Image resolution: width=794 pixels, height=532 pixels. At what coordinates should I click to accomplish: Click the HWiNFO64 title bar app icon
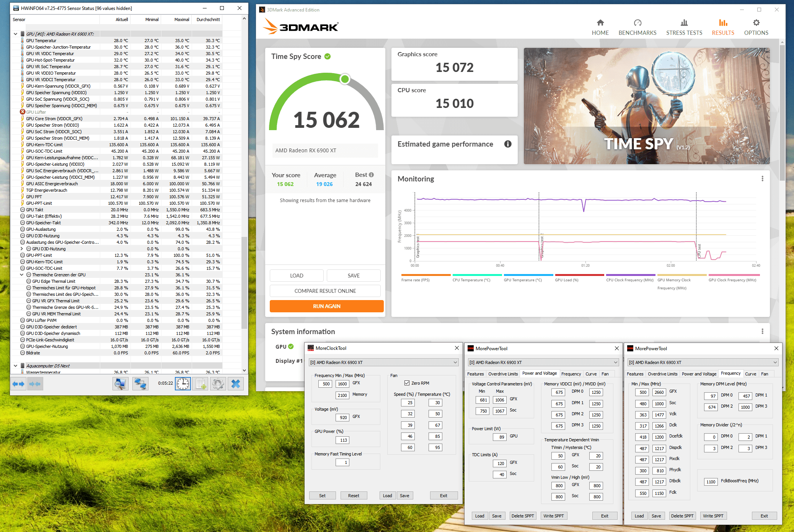pyautogui.click(x=16, y=8)
